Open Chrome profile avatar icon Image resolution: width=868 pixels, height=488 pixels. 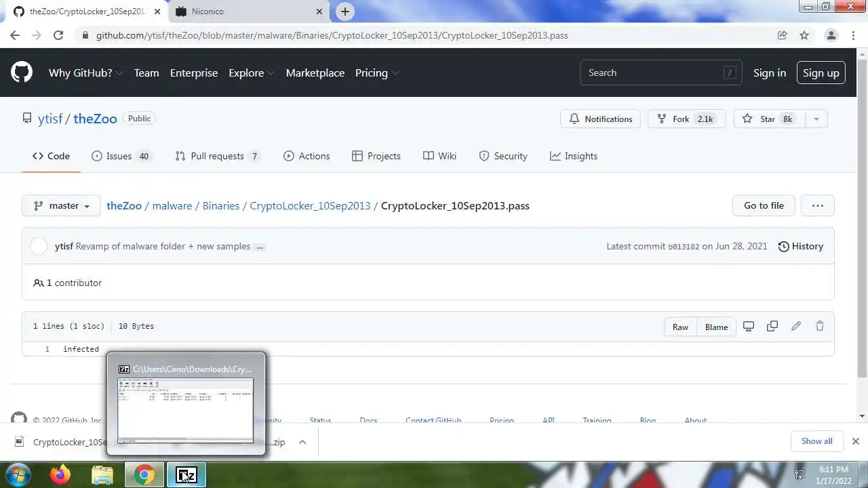click(831, 35)
